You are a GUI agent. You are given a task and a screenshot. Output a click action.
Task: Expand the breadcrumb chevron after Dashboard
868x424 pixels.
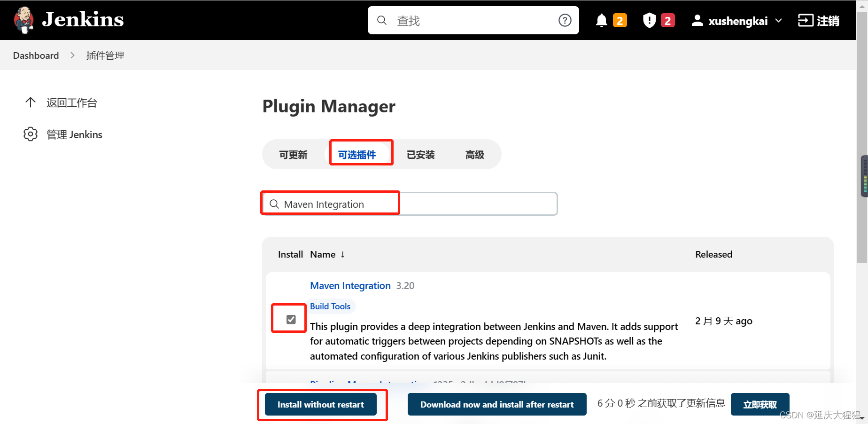pyautogui.click(x=72, y=55)
